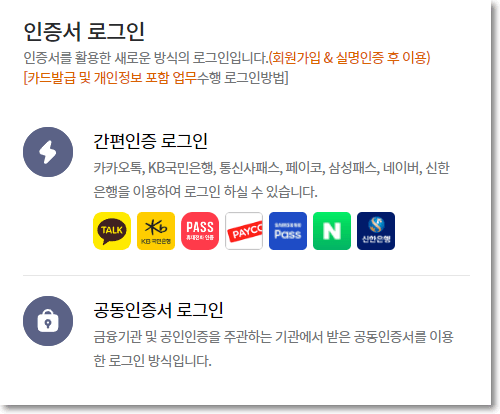Click the gray 인증서를 활용한 새로운 방식의 subtitle
This screenshot has height=414, width=500.
pyautogui.click(x=146, y=58)
